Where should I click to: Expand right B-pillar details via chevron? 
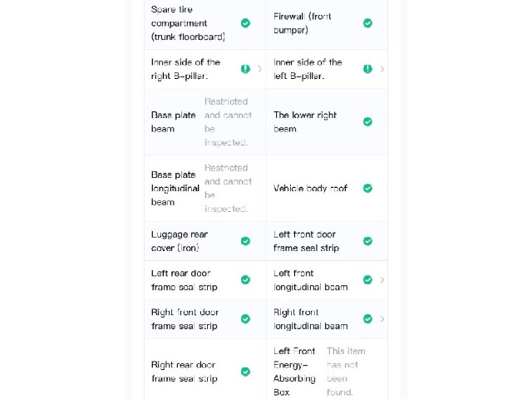(260, 69)
